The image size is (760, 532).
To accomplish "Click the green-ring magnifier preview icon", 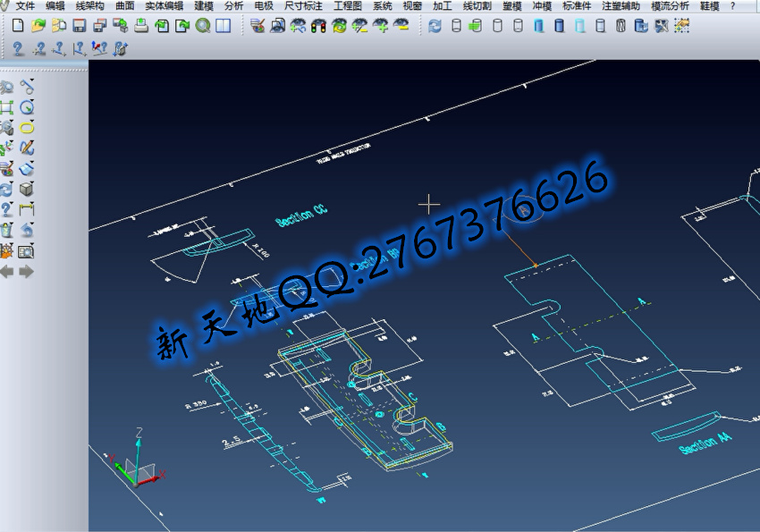I will pyautogui.click(x=203, y=26).
